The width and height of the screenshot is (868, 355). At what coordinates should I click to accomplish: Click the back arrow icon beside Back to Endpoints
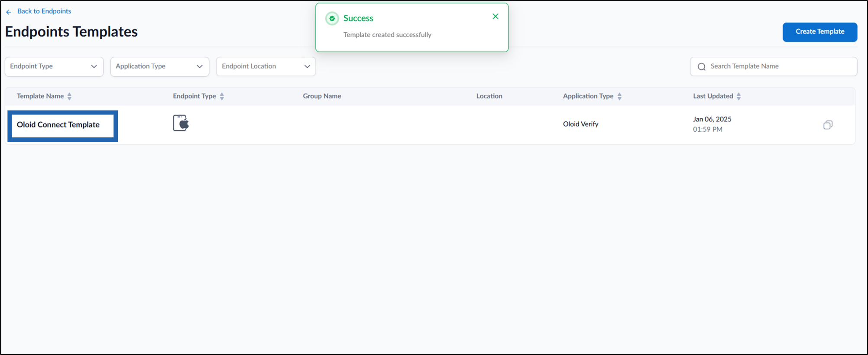tap(9, 12)
